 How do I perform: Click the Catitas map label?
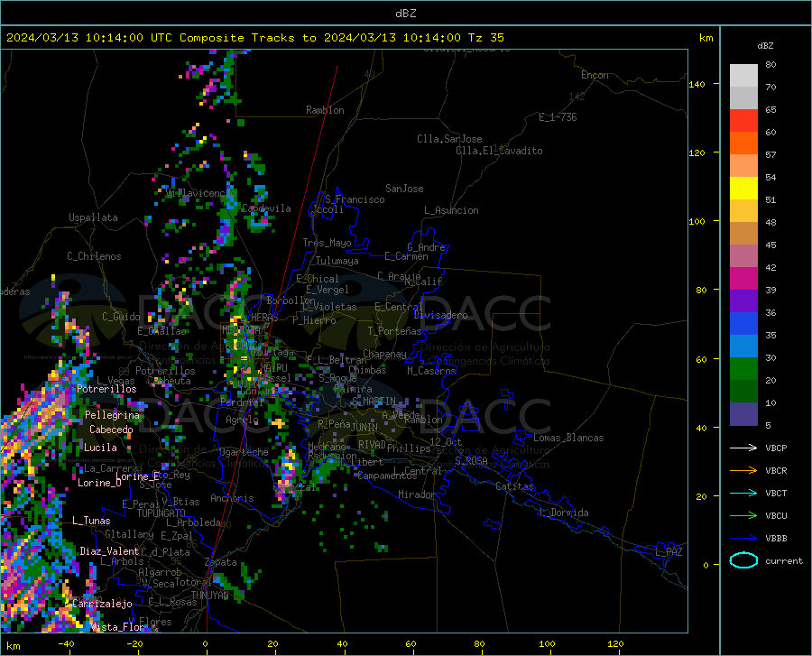(x=514, y=486)
